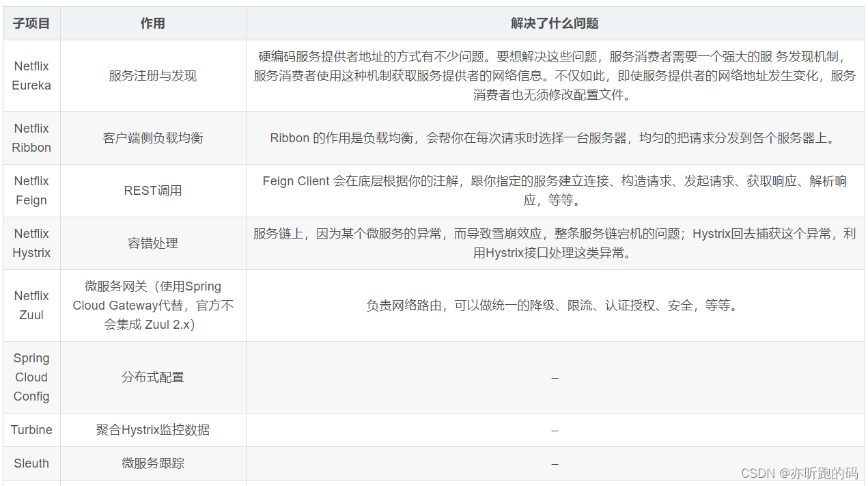Click the 子项目 column header

tap(31, 23)
